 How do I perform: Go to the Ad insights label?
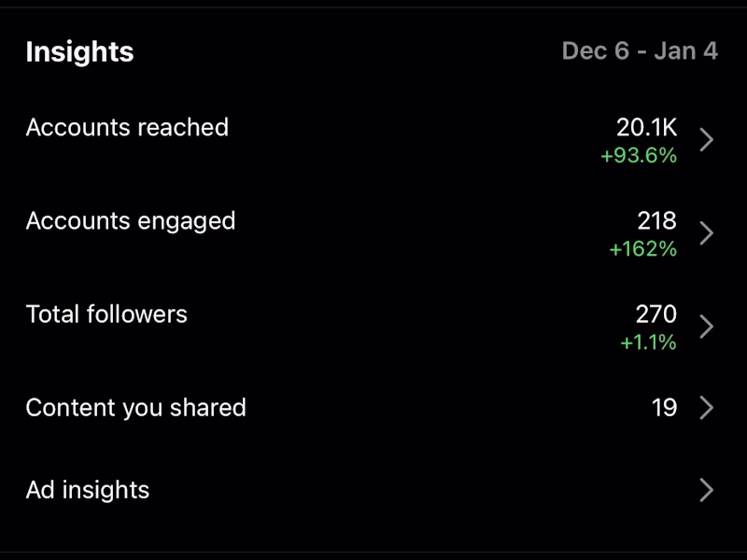[x=88, y=490]
